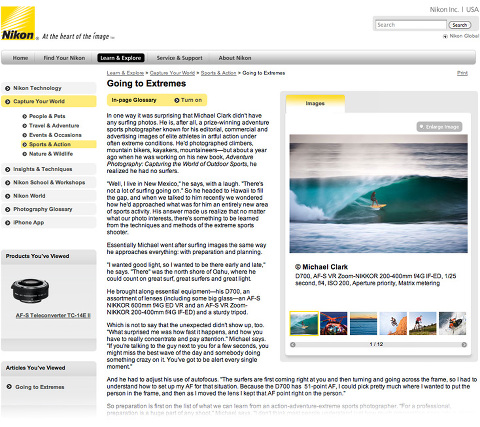Open Service & Support in navigation
The height and width of the screenshot is (427, 480).
179,58
